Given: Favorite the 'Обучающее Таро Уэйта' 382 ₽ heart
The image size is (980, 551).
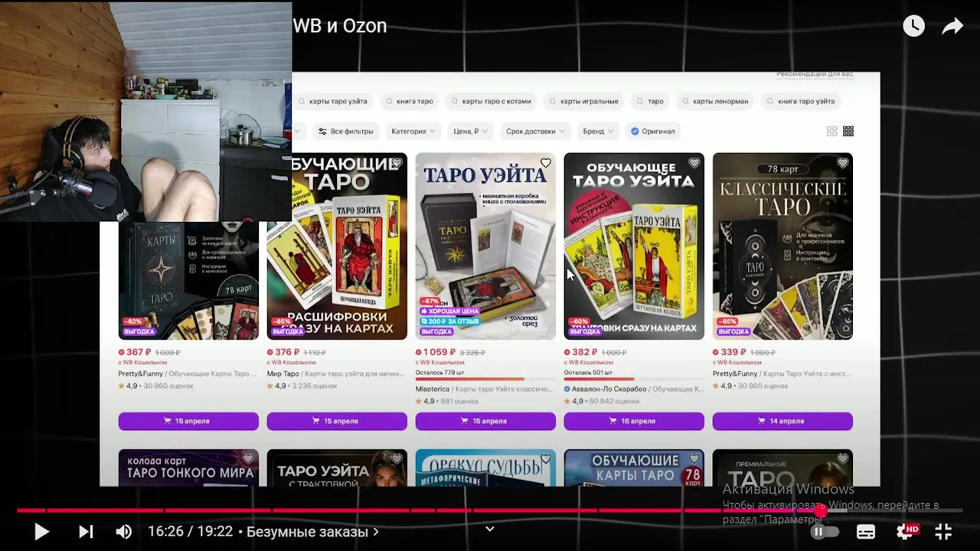Looking at the screenshot, I should [x=694, y=163].
